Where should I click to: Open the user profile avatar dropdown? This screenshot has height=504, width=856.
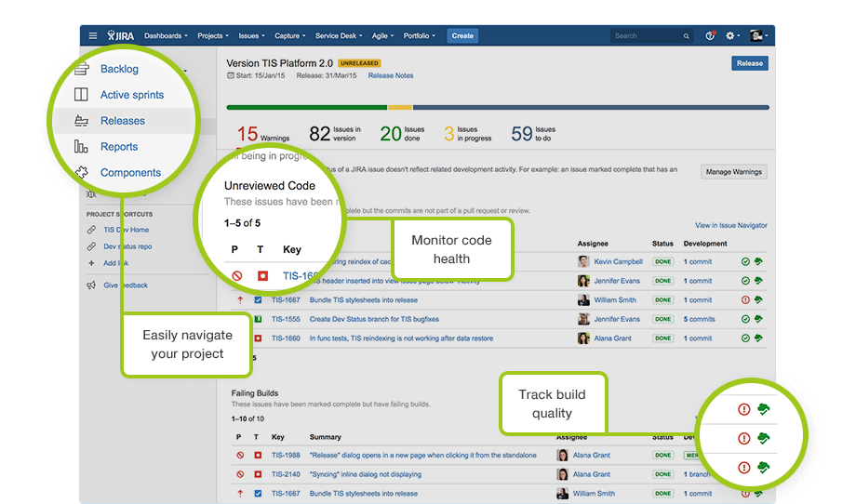[x=759, y=35]
